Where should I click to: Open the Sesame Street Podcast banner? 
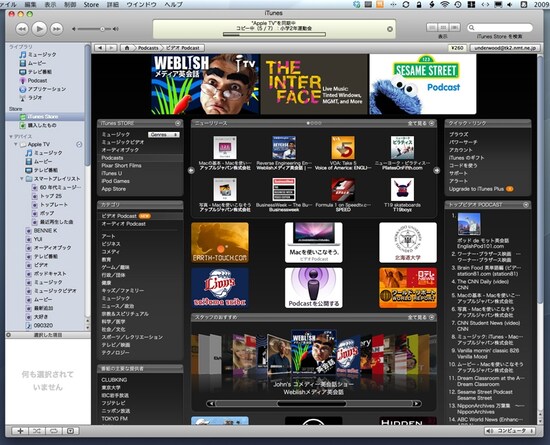click(x=423, y=84)
